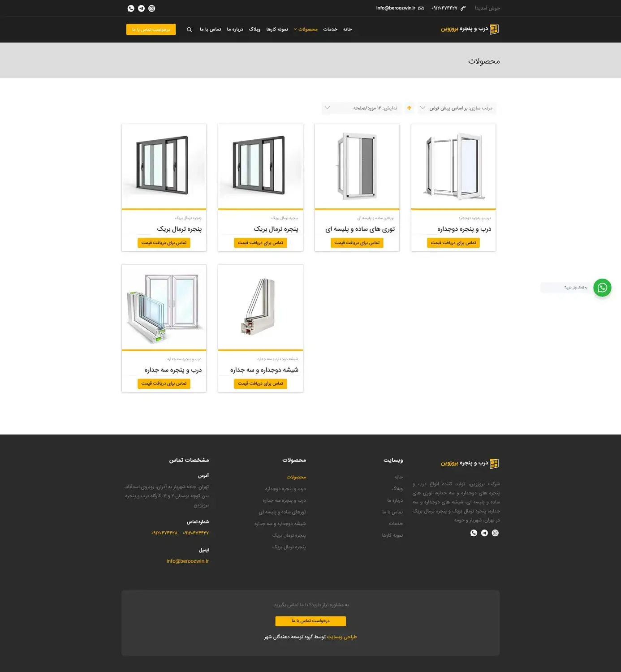
Task: Open the WhatsApp icon in the footer
Action: 474,533
